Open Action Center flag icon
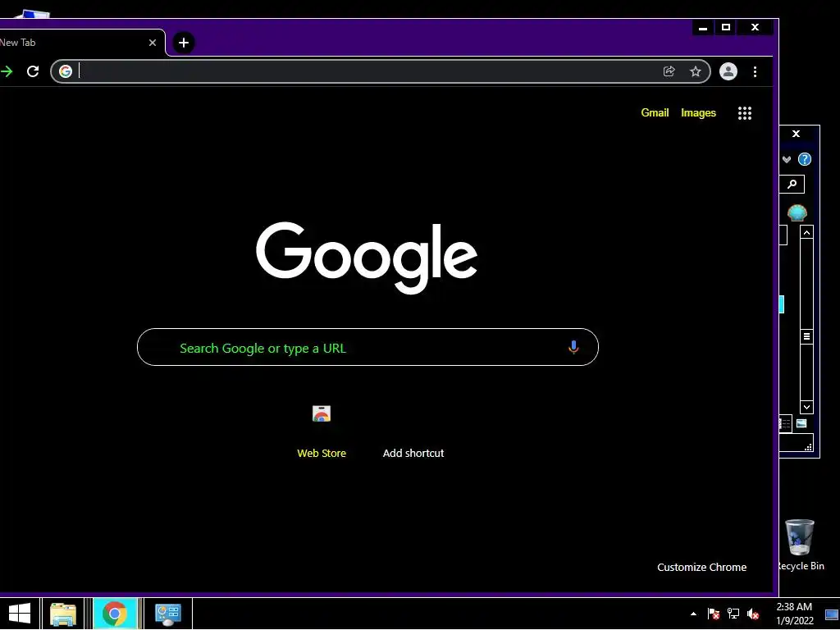Viewport: 840px width, 630px height. (714, 614)
